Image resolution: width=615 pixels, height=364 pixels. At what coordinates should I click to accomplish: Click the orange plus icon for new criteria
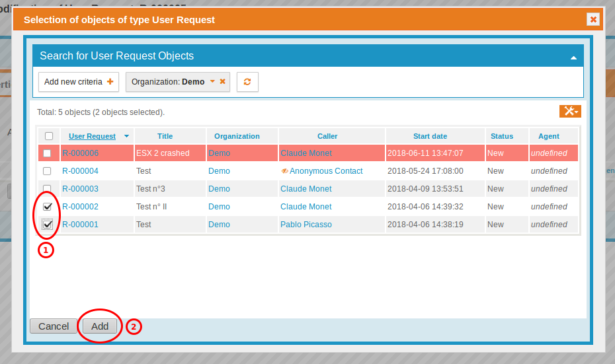[110, 82]
